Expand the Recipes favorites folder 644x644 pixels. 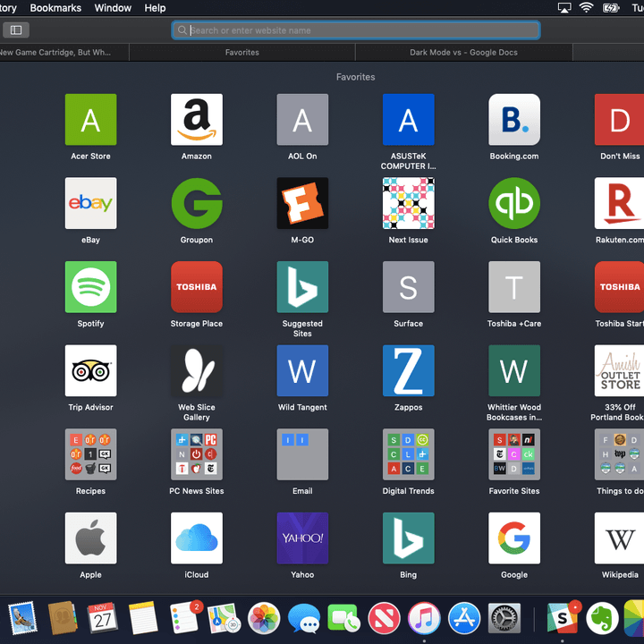[90, 454]
